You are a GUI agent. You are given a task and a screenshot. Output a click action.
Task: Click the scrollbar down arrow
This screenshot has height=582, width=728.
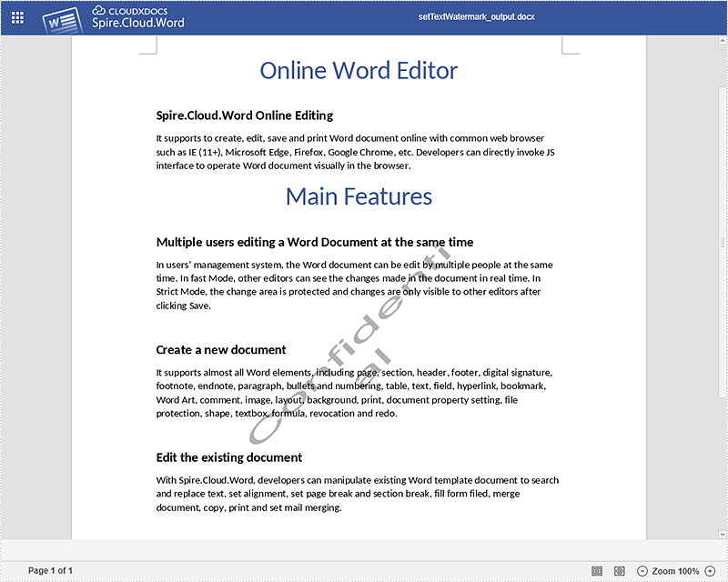point(723,534)
